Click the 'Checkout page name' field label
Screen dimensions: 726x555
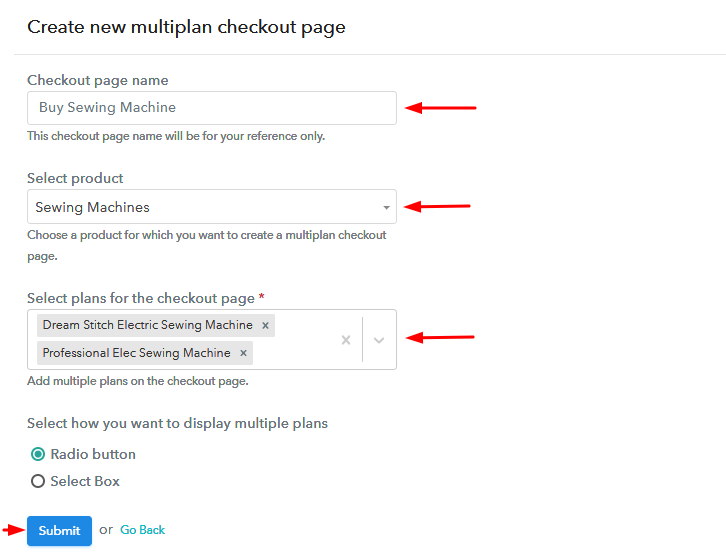pyautogui.click(x=97, y=80)
